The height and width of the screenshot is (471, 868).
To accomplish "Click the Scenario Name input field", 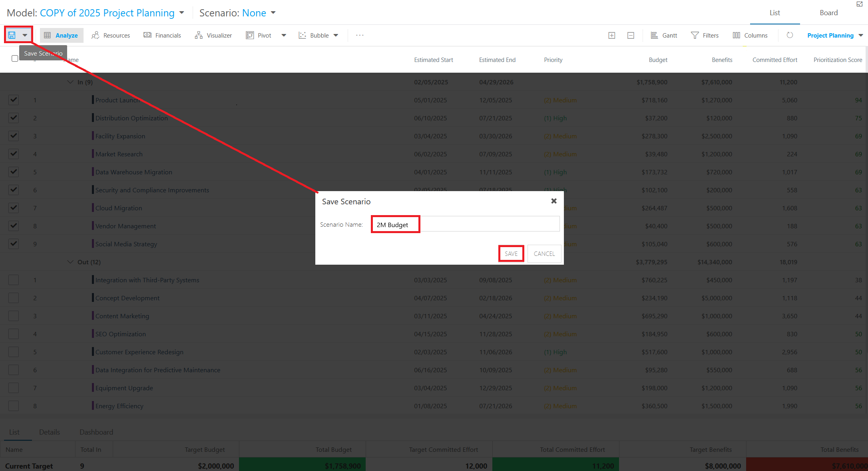I will point(466,224).
